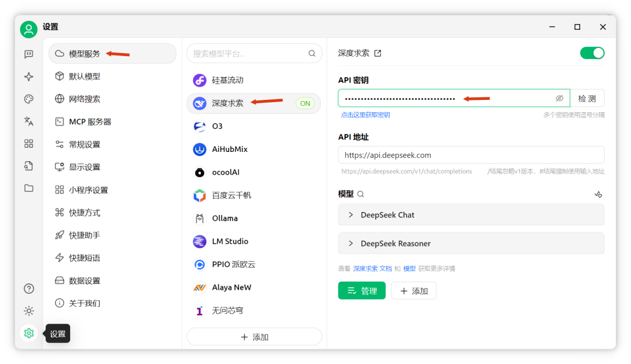Click the 检测 API key check button
The image size is (631, 364).
click(587, 99)
